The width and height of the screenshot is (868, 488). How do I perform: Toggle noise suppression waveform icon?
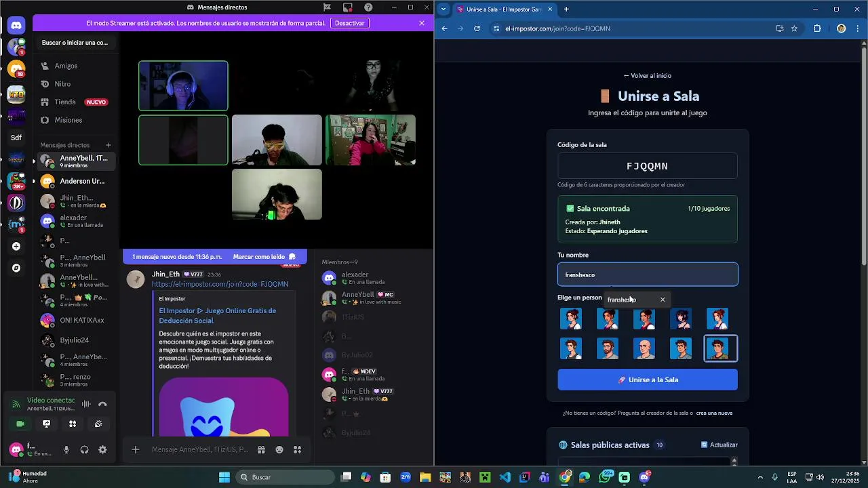[x=86, y=404]
